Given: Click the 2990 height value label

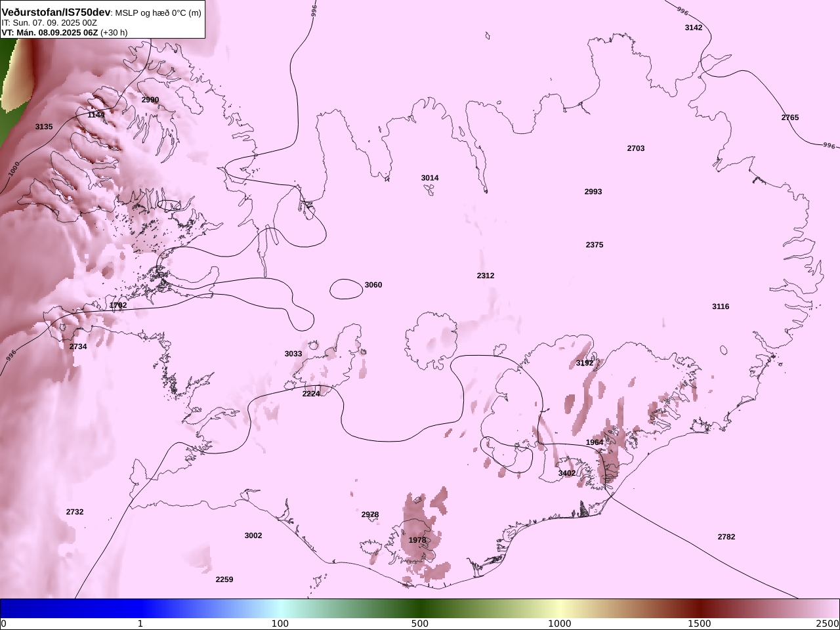Looking at the screenshot, I should point(150,100).
